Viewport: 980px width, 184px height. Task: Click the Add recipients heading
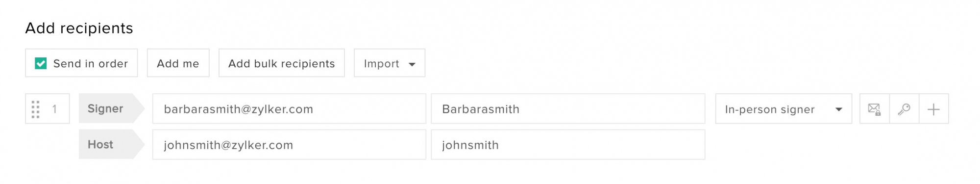point(79,28)
